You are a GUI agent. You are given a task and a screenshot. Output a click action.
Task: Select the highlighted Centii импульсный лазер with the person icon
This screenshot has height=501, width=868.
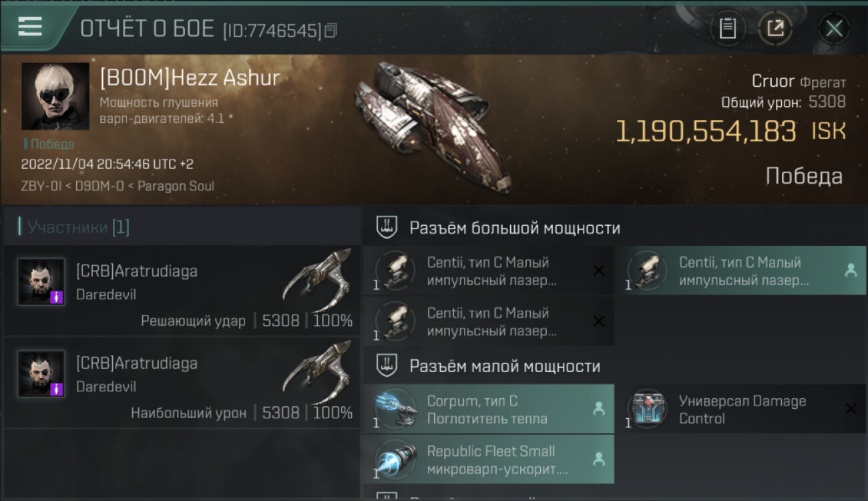tap(740, 271)
